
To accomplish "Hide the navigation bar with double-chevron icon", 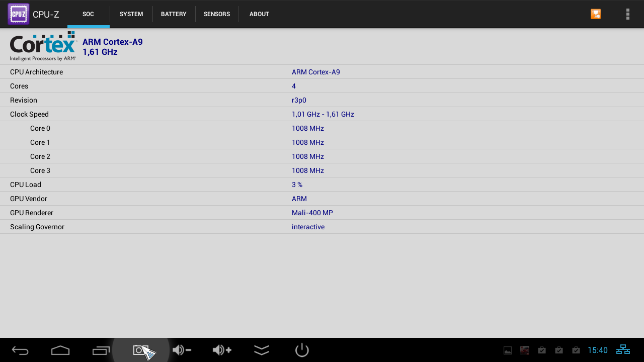I will pos(262,350).
